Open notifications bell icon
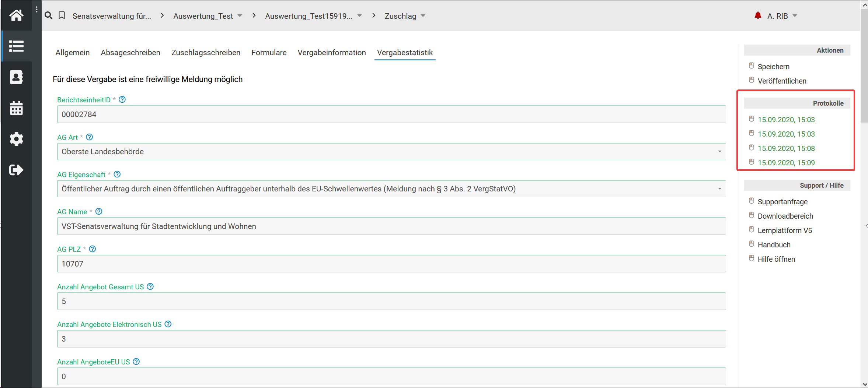This screenshot has height=388, width=868. tap(758, 15)
